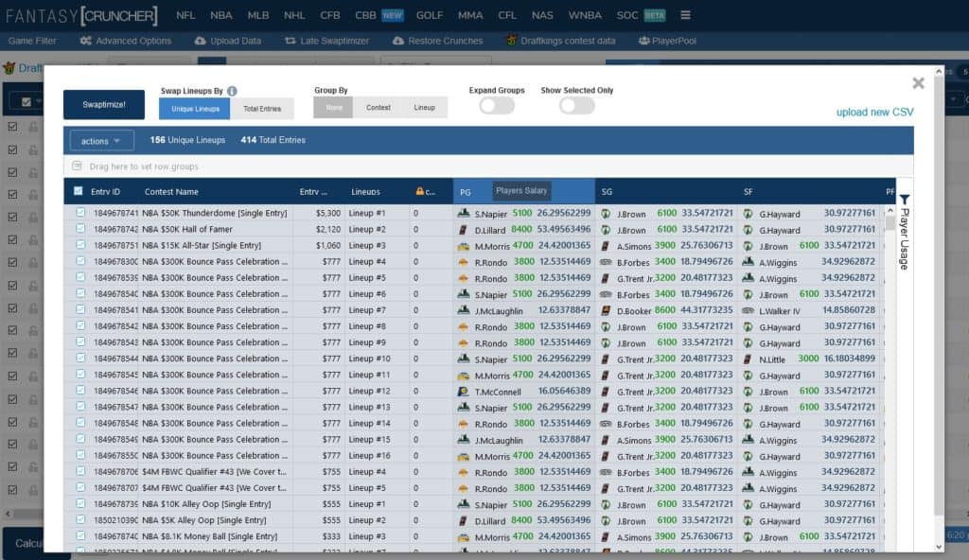The width and height of the screenshot is (969, 560).
Task: Click G.Hayward team icon in Lineup #1 SF
Action: click(x=748, y=213)
